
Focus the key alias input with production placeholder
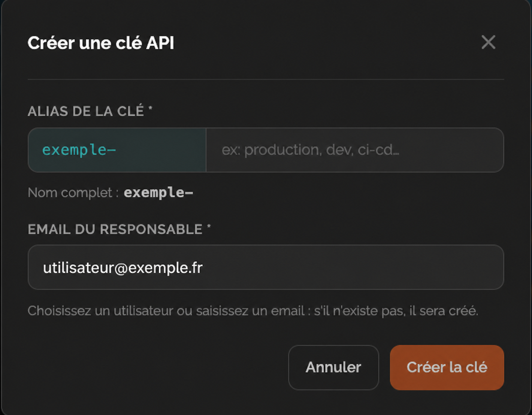[355, 150]
